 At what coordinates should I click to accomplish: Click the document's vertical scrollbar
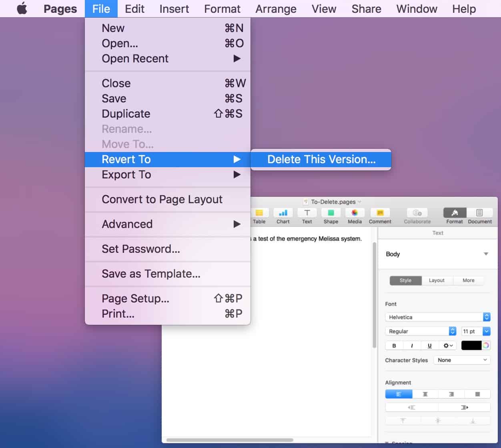click(375, 295)
